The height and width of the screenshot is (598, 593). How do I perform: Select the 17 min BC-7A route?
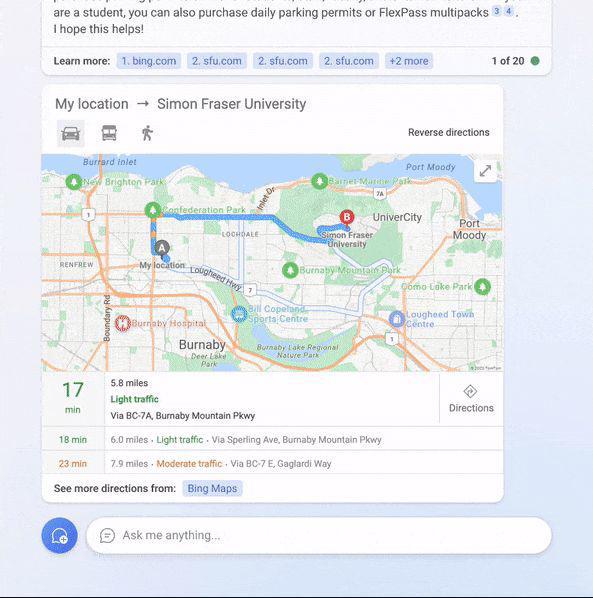tap(240, 399)
